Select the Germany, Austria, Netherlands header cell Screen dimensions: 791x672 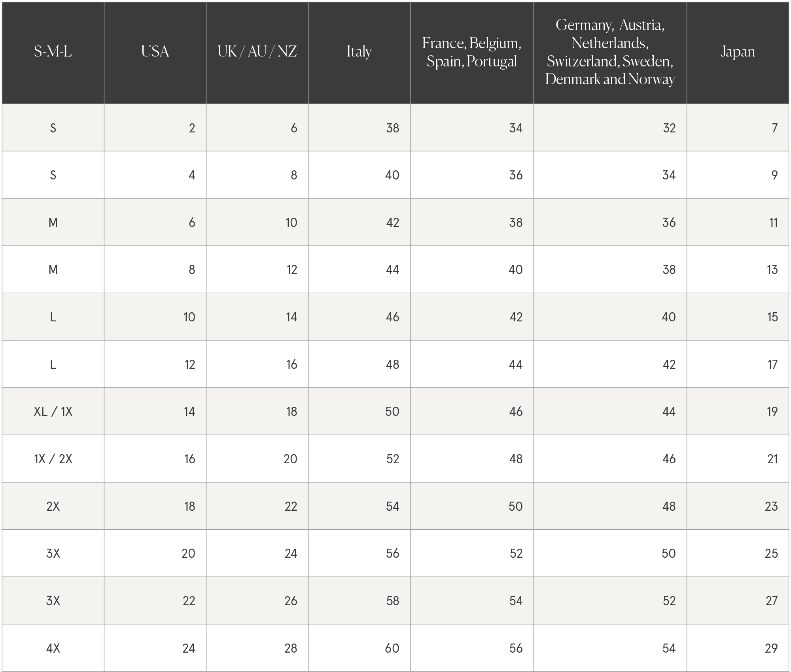pyautogui.click(x=610, y=52)
